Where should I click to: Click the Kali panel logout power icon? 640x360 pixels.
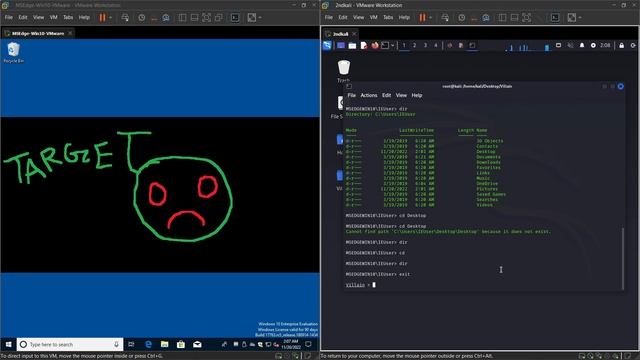[x=633, y=45]
